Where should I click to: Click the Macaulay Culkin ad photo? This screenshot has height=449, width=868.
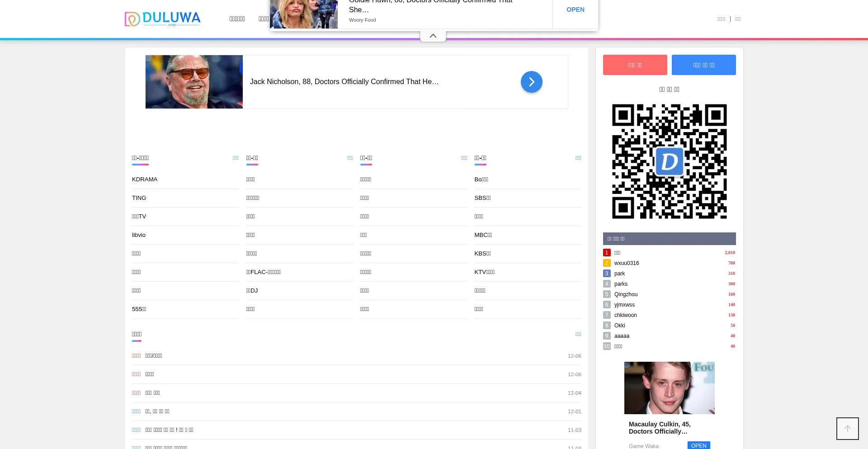click(669, 388)
